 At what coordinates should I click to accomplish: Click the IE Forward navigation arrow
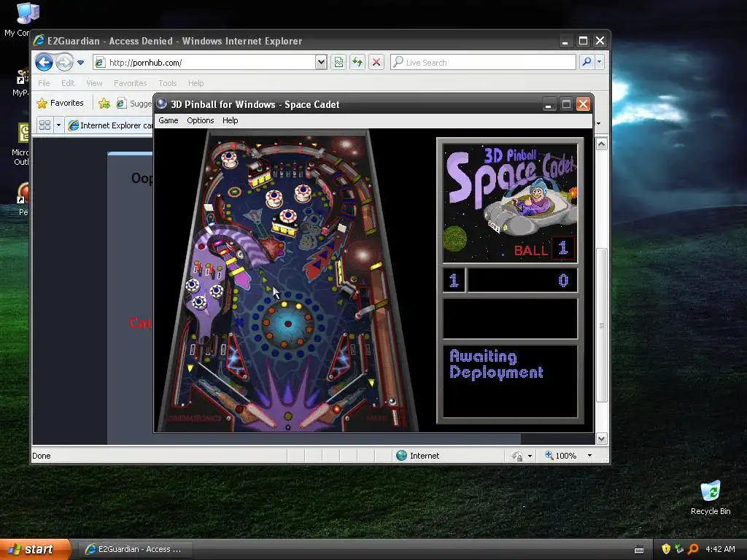64,63
